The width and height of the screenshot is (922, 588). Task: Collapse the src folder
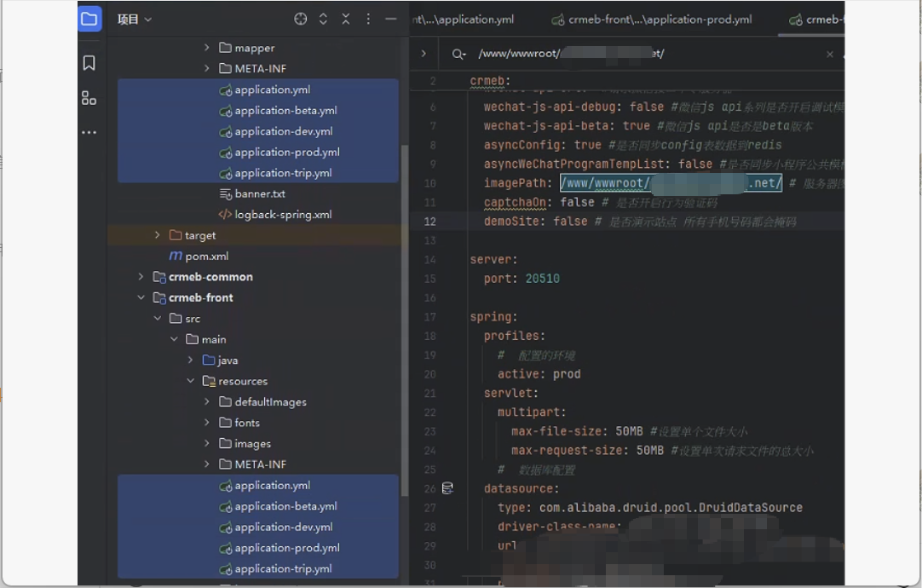pos(157,318)
